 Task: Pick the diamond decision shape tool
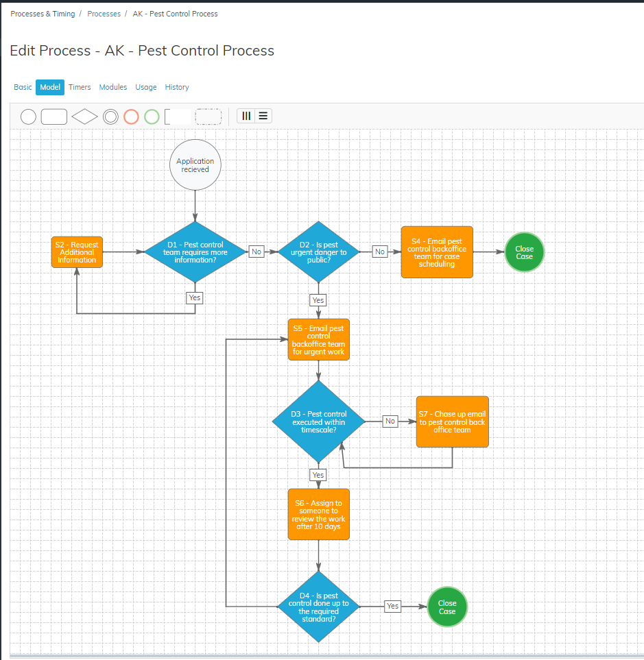[84, 117]
